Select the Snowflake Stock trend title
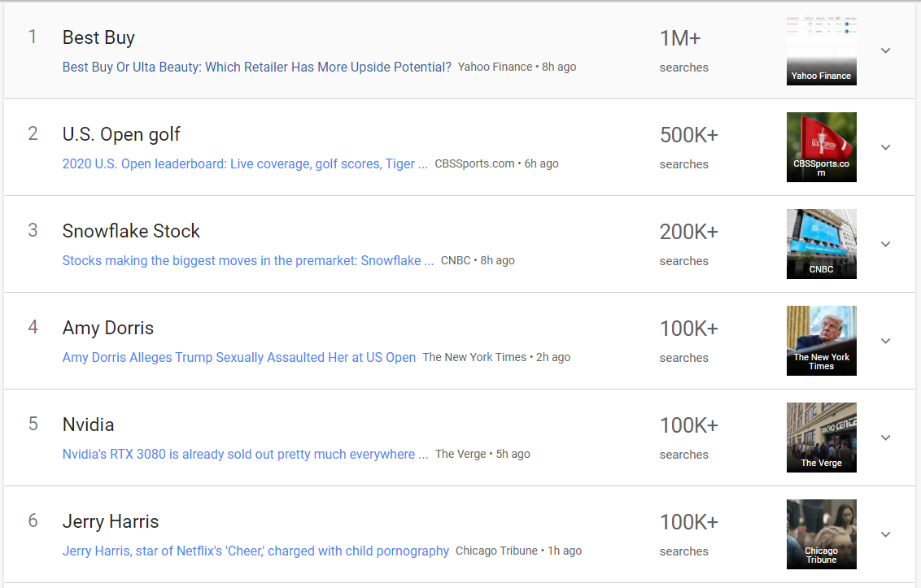Image resolution: width=921 pixels, height=588 pixels. click(131, 231)
